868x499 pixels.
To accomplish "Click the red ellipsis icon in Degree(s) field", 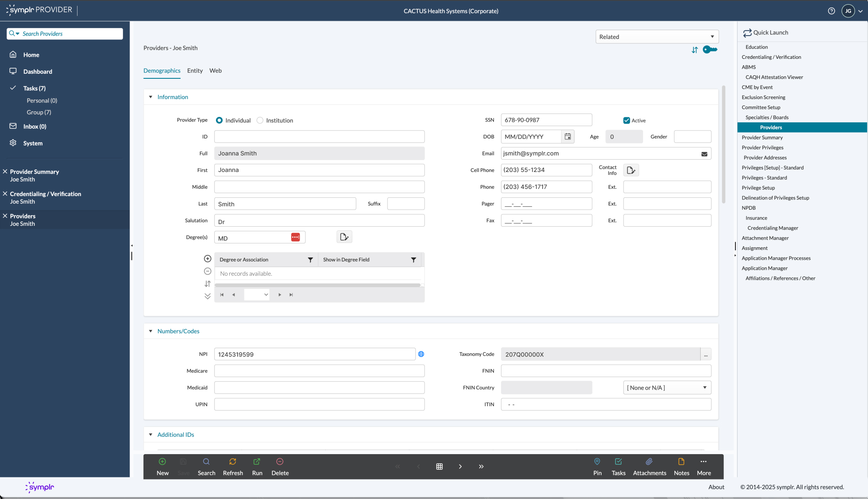I will pyautogui.click(x=295, y=237).
